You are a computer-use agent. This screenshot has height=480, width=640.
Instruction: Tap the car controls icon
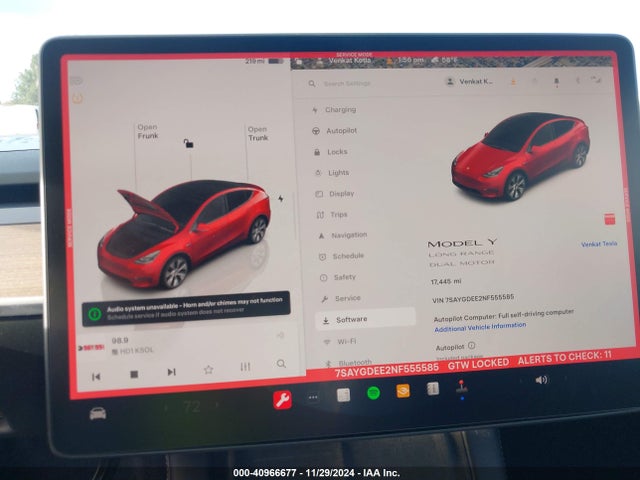click(98, 413)
